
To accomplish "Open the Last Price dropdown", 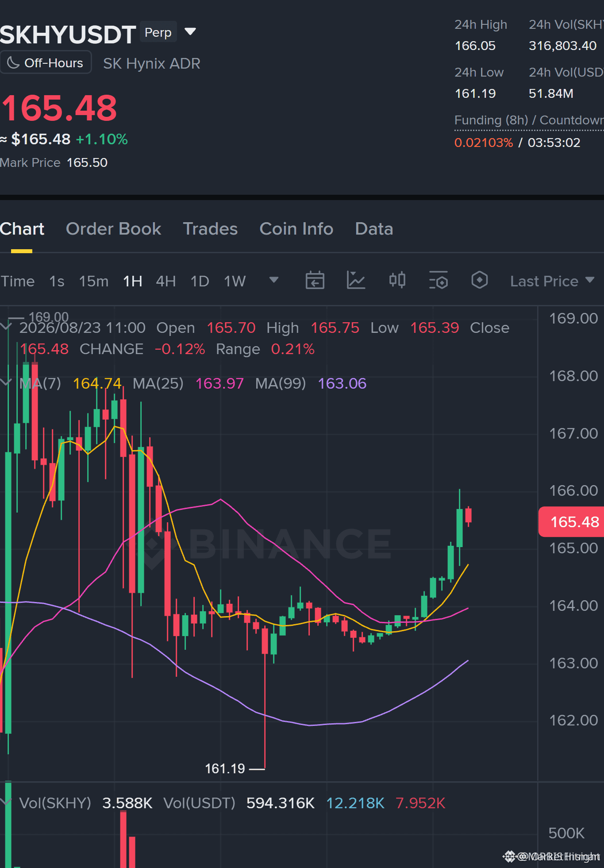I will [x=552, y=281].
